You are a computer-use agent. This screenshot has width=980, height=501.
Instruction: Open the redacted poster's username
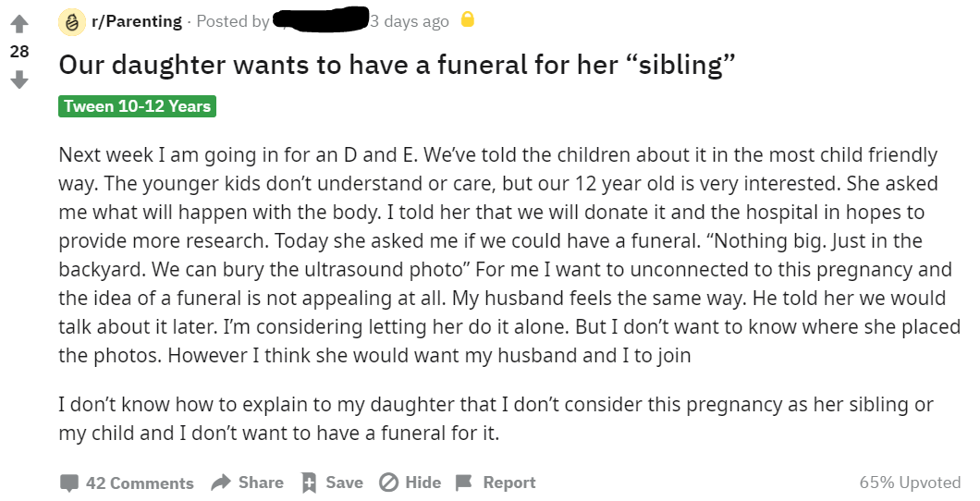pyautogui.click(x=320, y=18)
